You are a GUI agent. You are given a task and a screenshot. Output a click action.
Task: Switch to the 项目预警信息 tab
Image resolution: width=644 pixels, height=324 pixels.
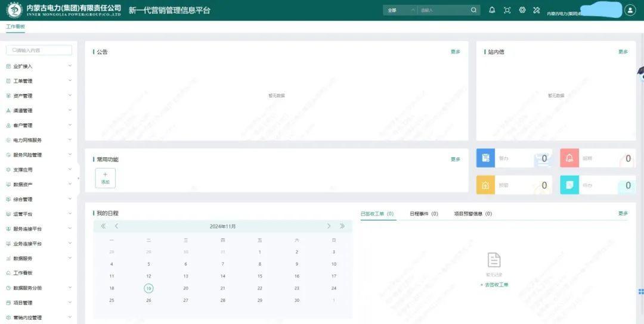tap(472, 214)
